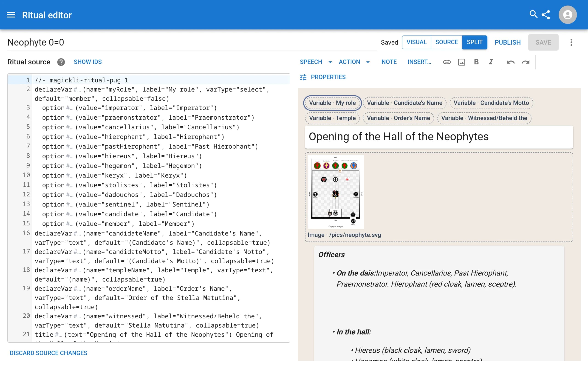The image size is (588, 368).
Task: Select the SPLIT view mode
Action: [x=475, y=42]
